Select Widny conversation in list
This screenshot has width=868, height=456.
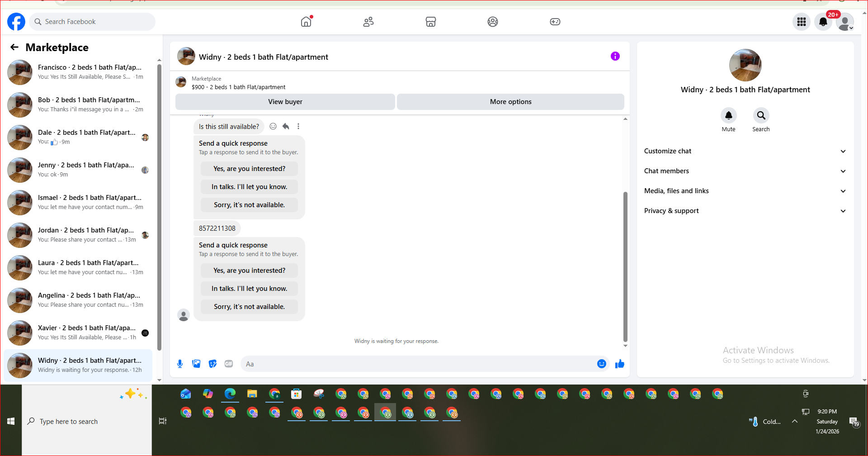(78, 365)
